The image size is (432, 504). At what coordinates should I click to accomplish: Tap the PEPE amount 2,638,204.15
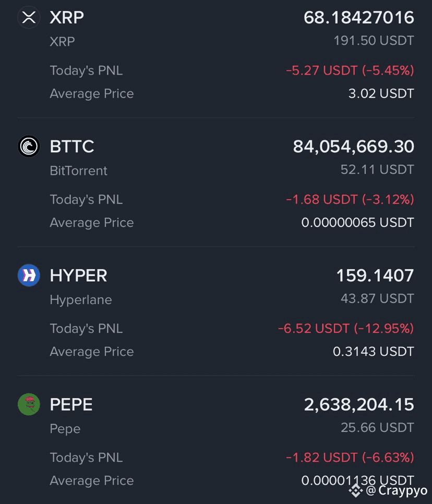point(359,404)
